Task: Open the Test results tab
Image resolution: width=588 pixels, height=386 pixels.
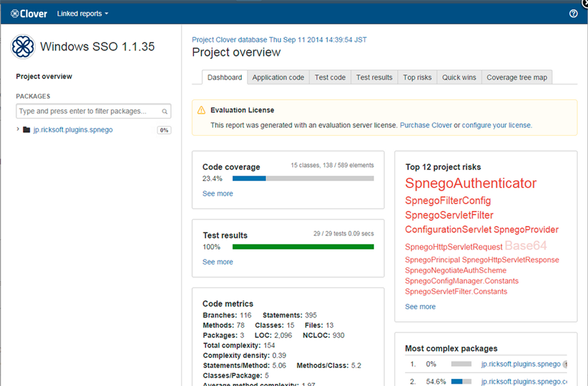Action: click(x=374, y=78)
